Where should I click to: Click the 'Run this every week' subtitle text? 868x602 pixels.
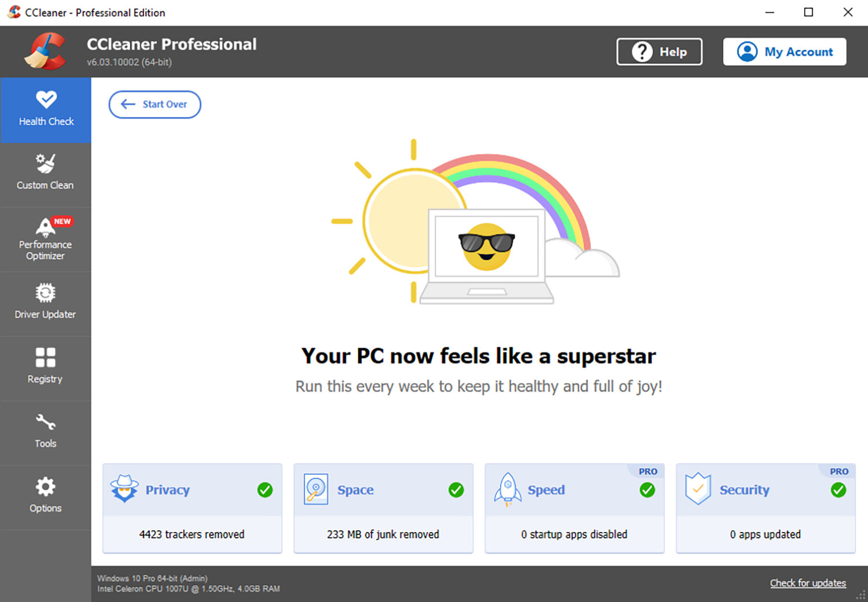[479, 386]
